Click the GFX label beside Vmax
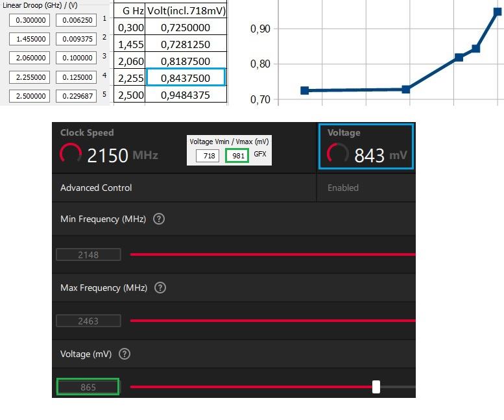 pyautogui.click(x=260, y=154)
